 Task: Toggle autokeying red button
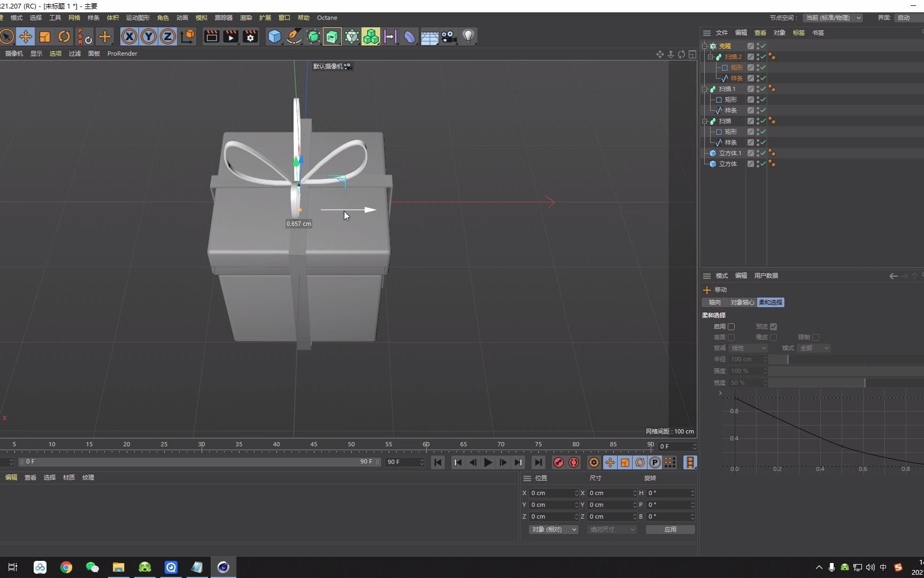pyautogui.click(x=574, y=462)
